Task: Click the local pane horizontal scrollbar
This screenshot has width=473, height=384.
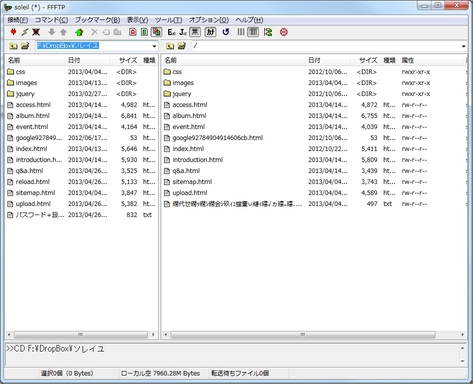Action: 81,334
